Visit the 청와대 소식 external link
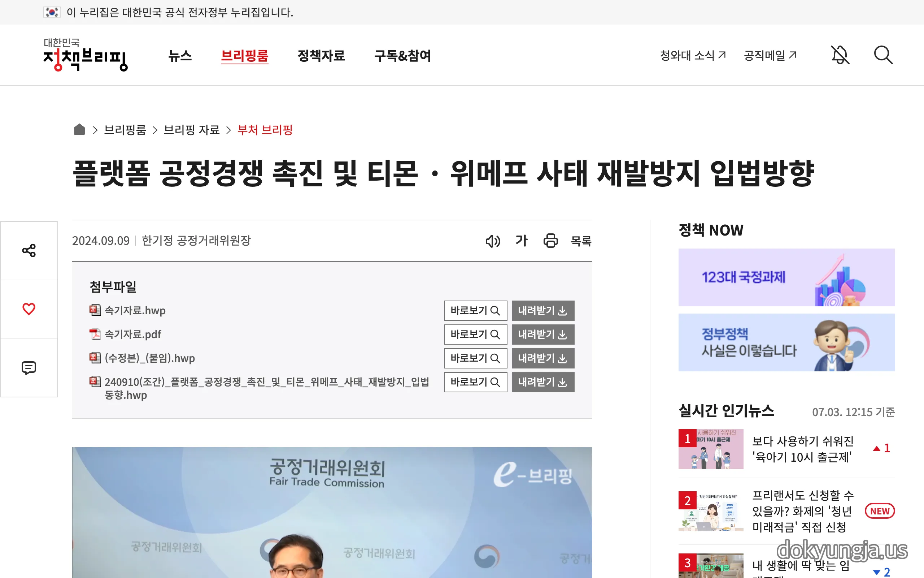Screen dimensions: 924x578 click(x=693, y=55)
